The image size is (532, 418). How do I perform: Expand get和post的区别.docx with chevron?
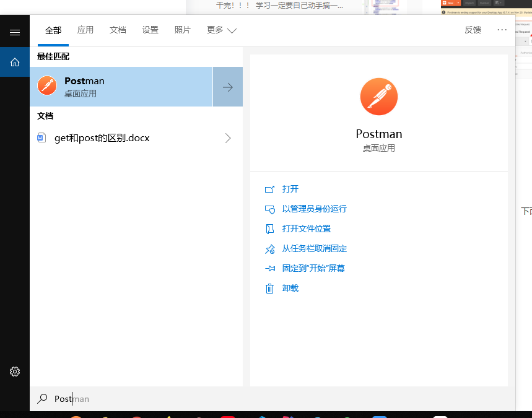point(228,138)
